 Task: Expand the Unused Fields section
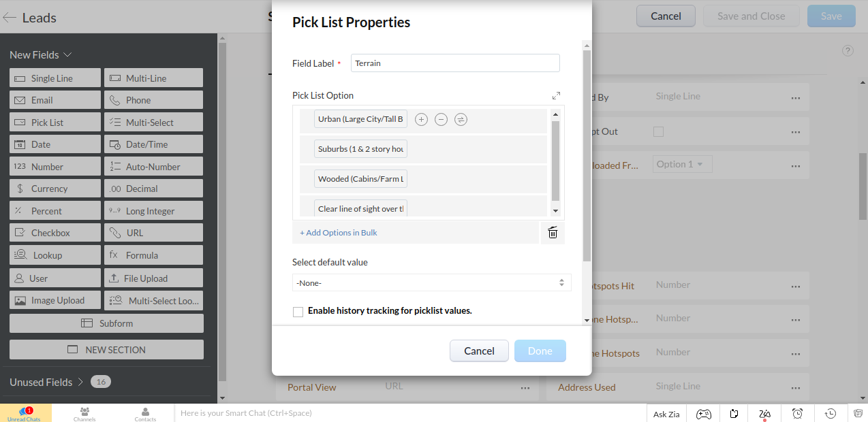click(x=80, y=383)
